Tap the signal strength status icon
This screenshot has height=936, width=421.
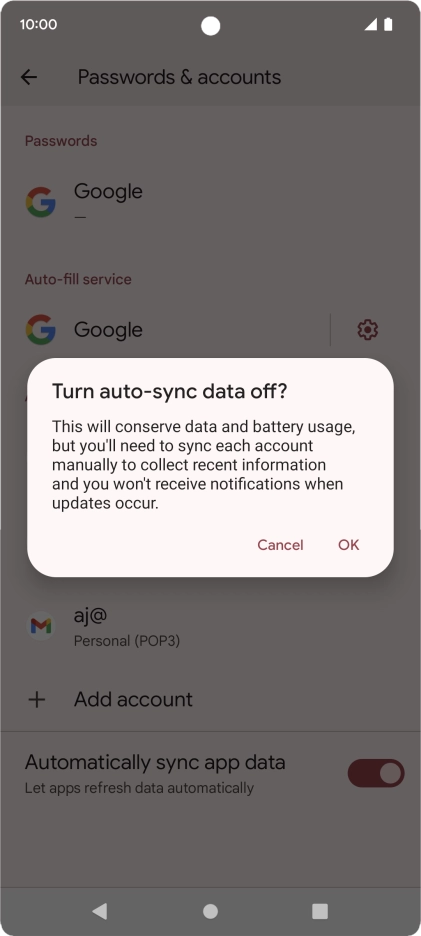tap(371, 24)
